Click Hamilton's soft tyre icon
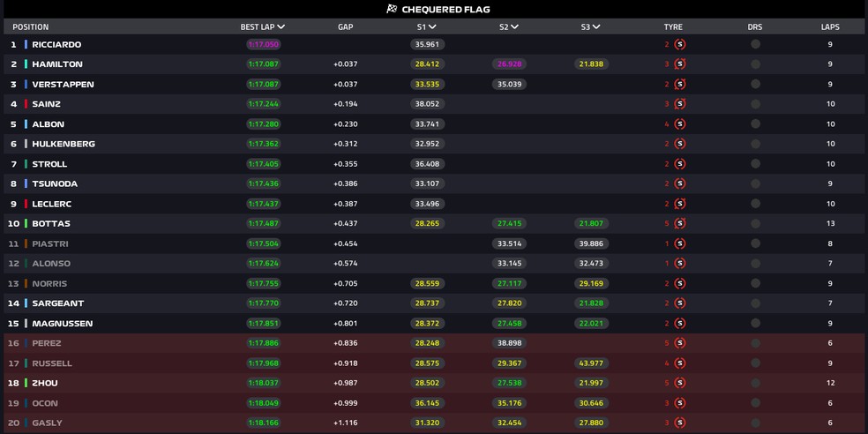 (680, 64)
